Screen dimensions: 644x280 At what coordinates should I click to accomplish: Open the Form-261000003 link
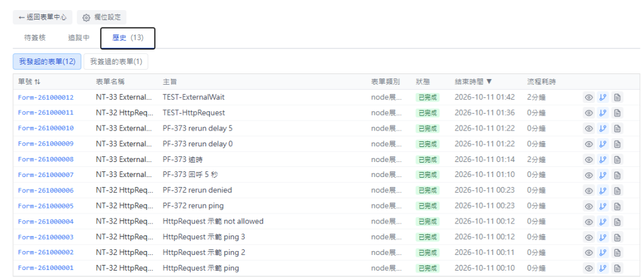(46, 237)
